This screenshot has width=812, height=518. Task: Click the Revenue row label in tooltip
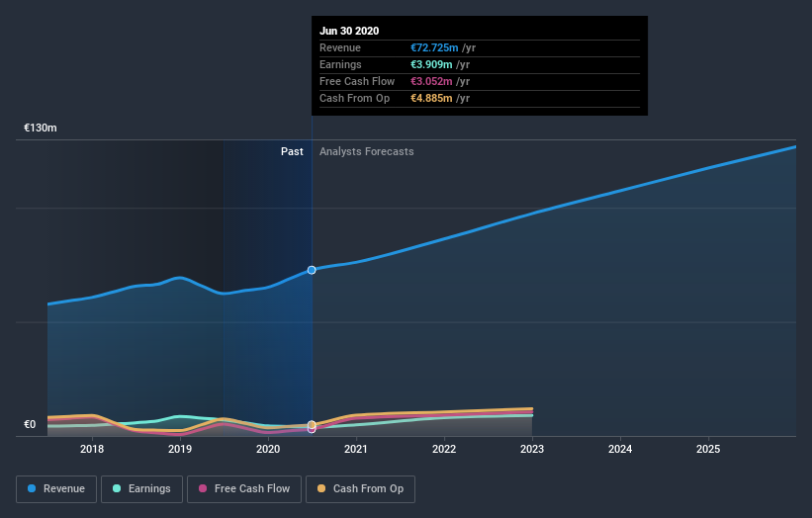tap(340, 47)
